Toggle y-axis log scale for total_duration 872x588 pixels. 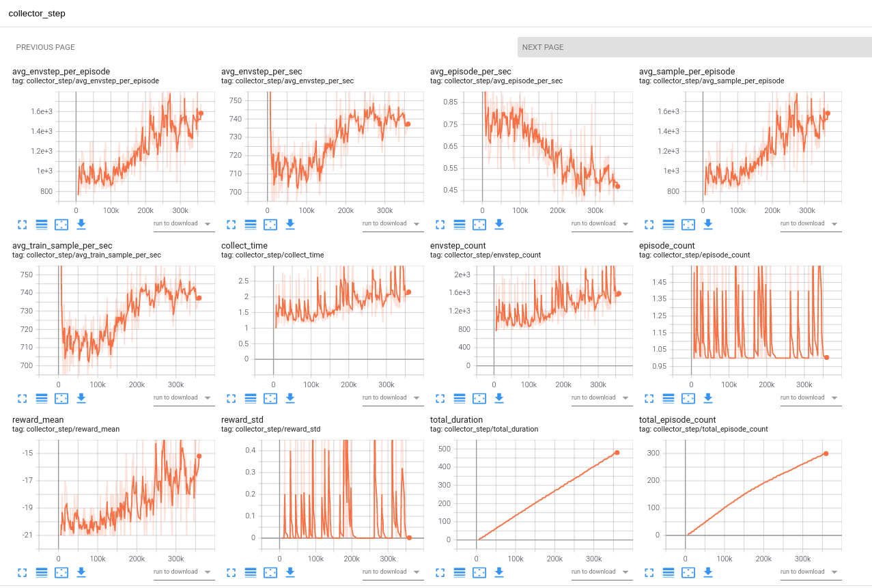pyautogui.click(x=460, y=572)
